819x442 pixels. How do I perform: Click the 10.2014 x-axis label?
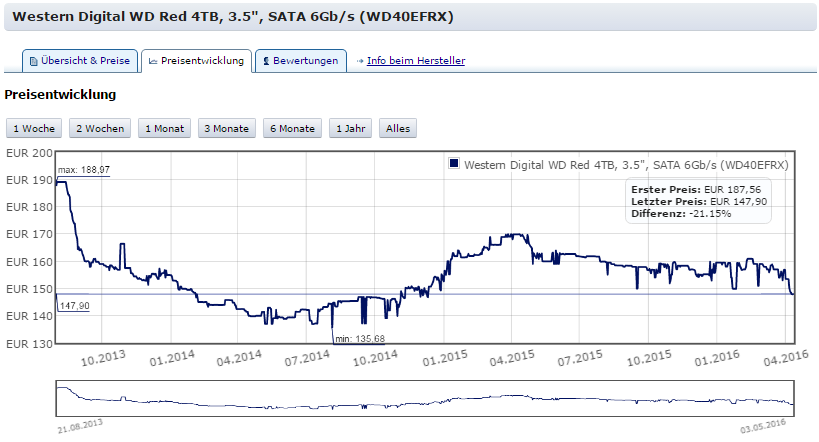point(375,359)
